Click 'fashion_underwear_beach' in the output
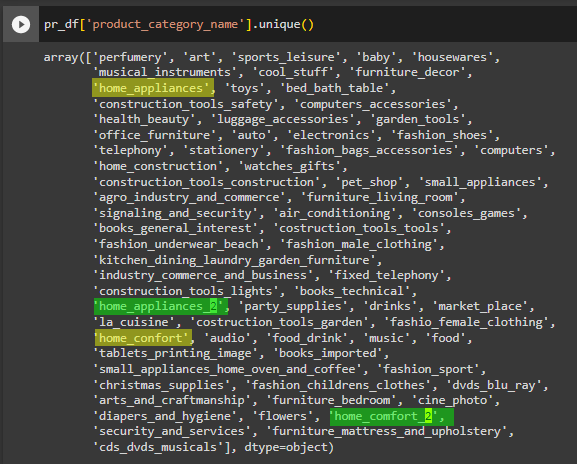577x464 pixels. click(178, 244)
